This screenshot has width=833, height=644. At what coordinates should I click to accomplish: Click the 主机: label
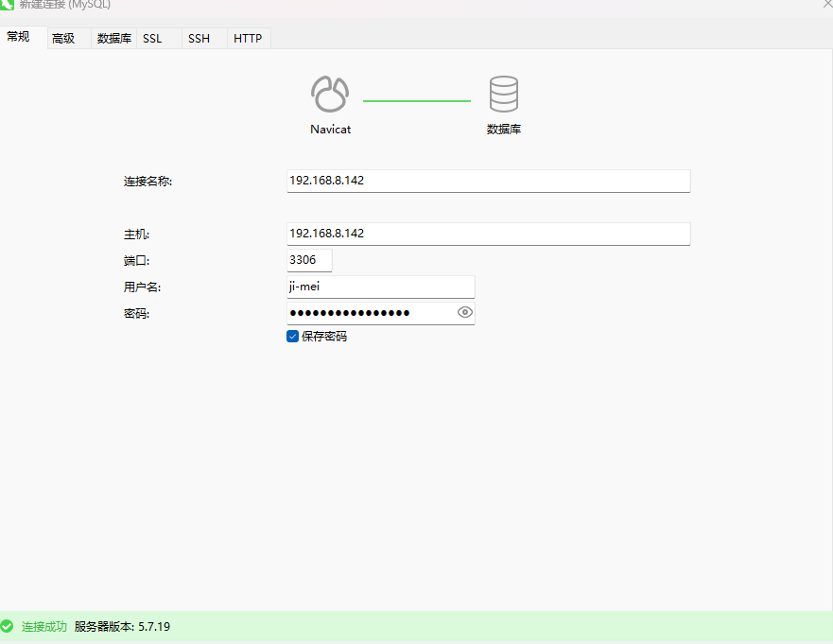[136, 235]
